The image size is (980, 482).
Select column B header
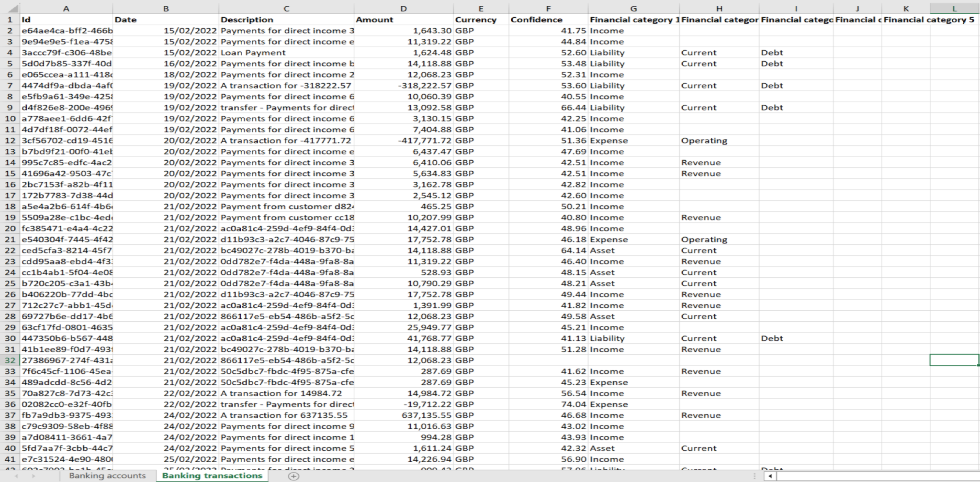[x=166, y=9]
